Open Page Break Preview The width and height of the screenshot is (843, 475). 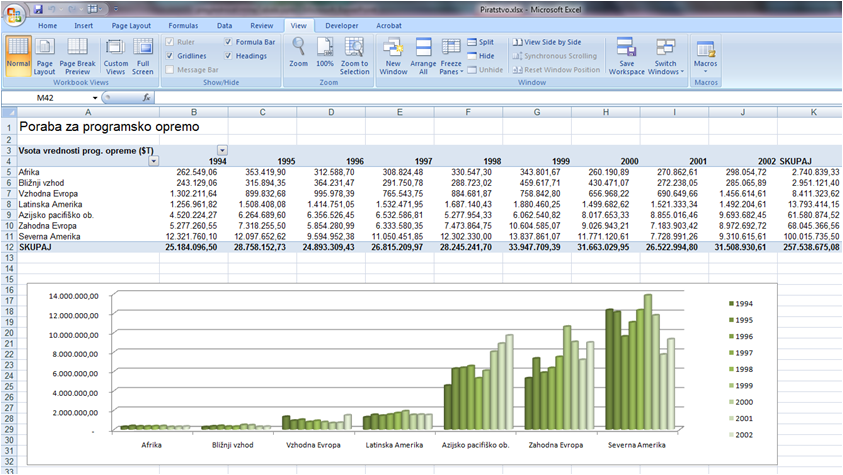pos(77,57)
